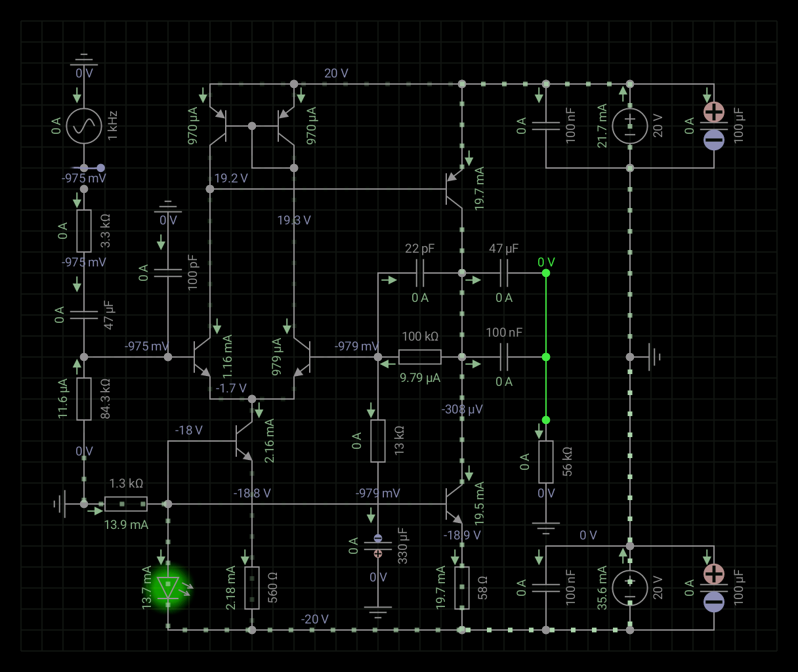Click the 560 Ω resistor
This screenshot has height=672, width=798.
tap(251, 586)
